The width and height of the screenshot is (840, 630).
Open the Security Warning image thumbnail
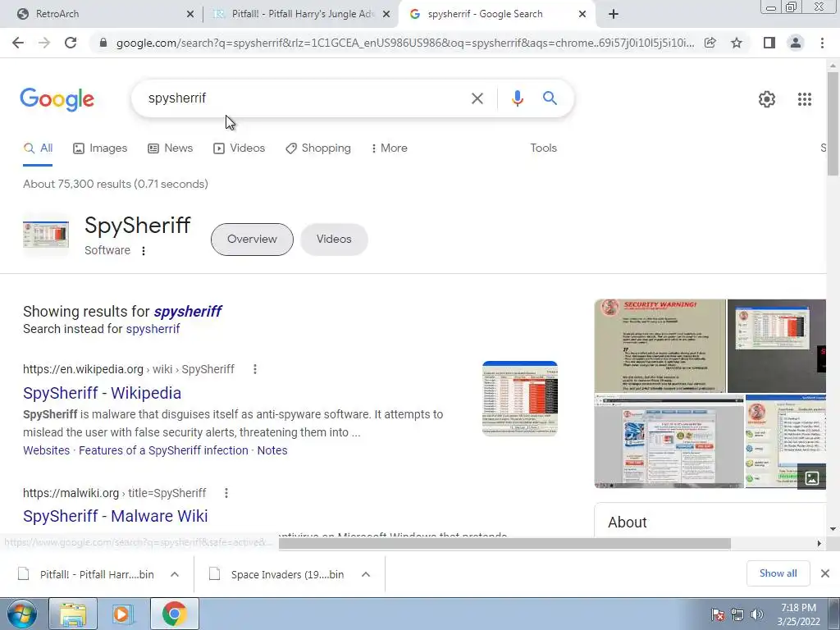point(660,346)
